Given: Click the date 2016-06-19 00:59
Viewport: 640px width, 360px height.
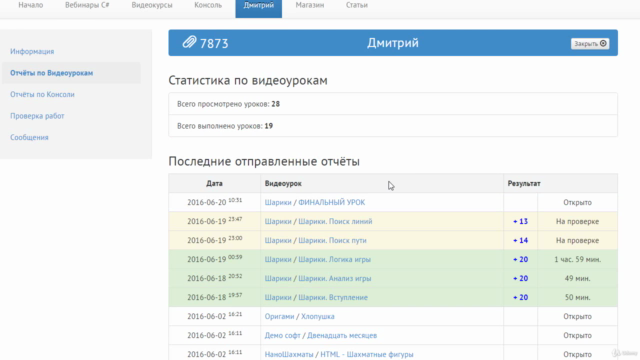Looking at the screenshot, I should coord(215,259).
